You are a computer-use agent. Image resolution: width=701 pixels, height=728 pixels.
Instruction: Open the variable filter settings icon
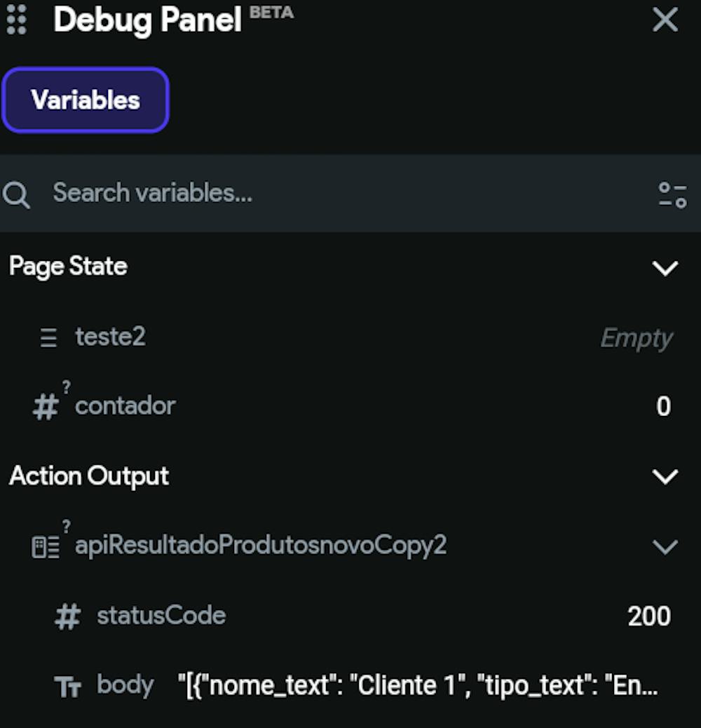[672, 194]
